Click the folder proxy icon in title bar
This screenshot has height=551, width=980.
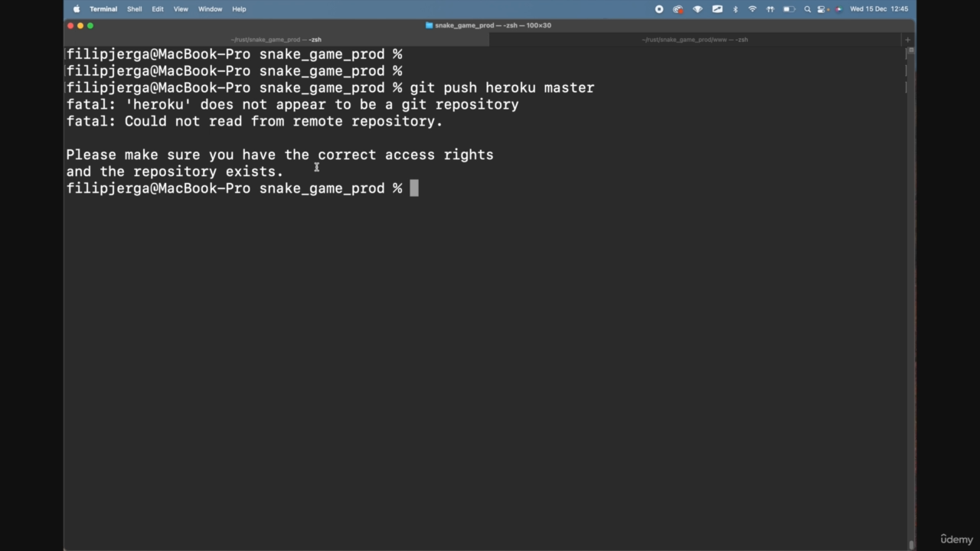pos(429,25)
